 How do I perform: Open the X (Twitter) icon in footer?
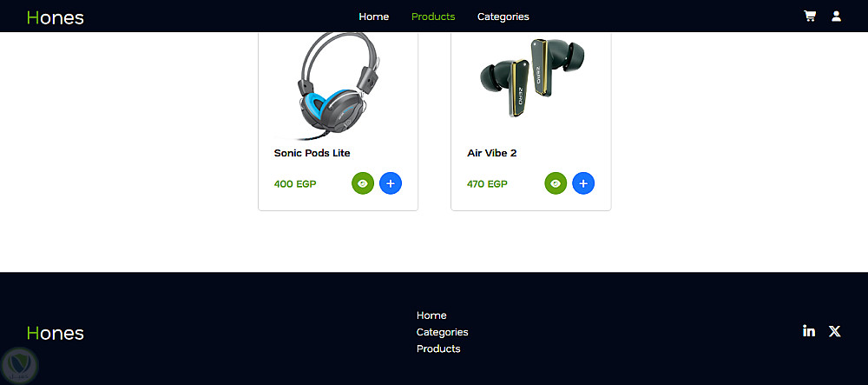(834, 331)
